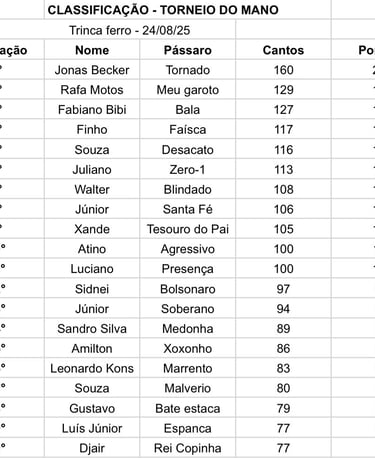Click the 'Bolsonaro' bird cell
Viewport: 375px width, 458px height.
(188, 289)
